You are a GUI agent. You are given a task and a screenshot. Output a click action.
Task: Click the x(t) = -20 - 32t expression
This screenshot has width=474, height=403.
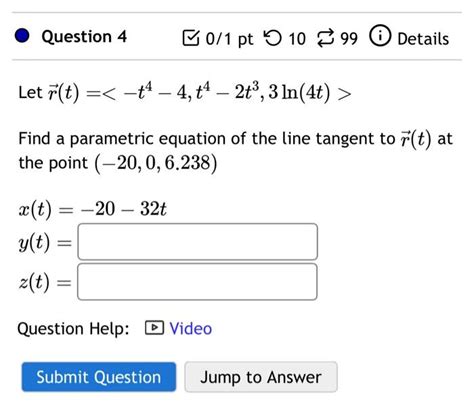click(93, 210)
